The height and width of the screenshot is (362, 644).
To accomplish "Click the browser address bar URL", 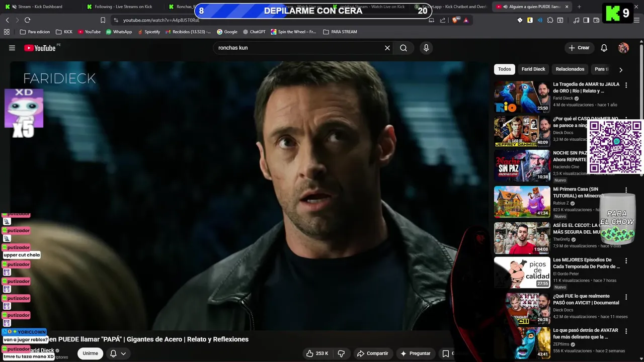I will pyautogui.click(x=161, y=20).
